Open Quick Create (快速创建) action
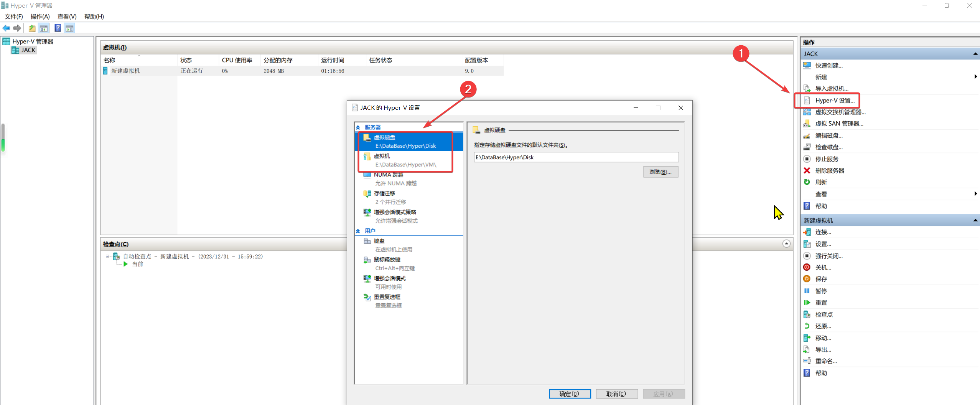Viewport: 980px width, 405px height. coord(828,66)
